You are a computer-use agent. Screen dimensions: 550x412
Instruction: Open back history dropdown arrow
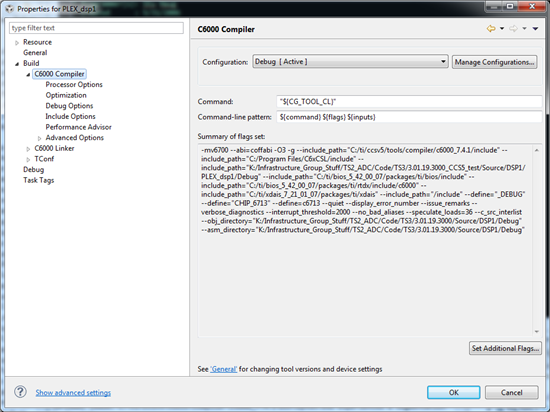point(502,29)
